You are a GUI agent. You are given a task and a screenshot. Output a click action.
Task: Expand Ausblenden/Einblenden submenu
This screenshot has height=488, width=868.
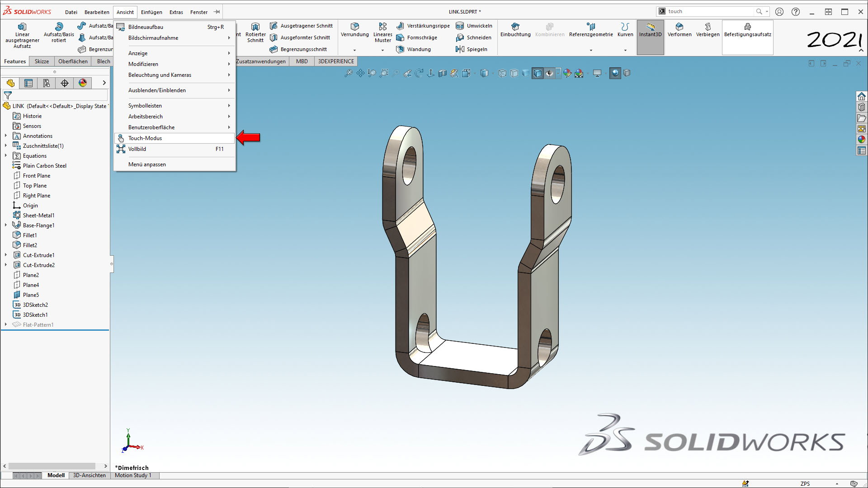click(175, 90)
